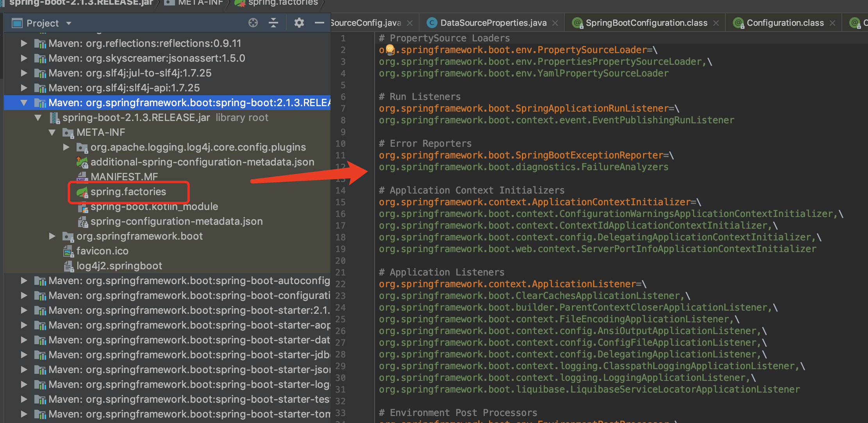Switch to Configuration.class tab

click(x=785, y=23)
